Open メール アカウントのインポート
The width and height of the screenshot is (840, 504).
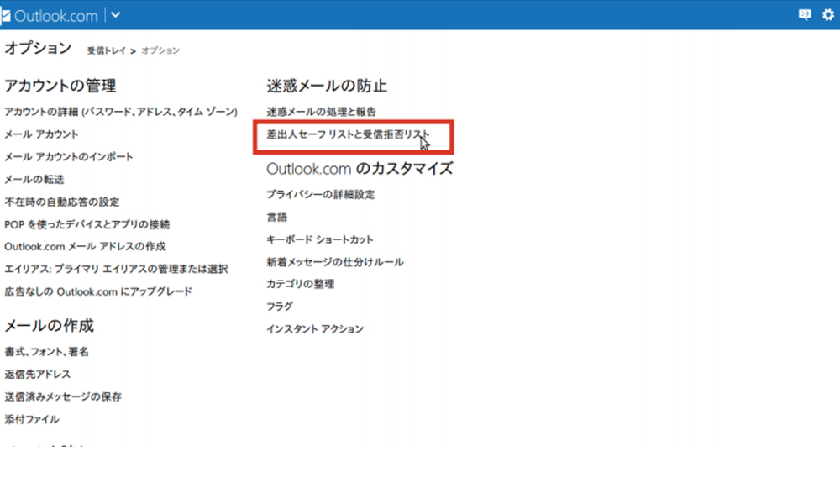(x=69, y=156)
